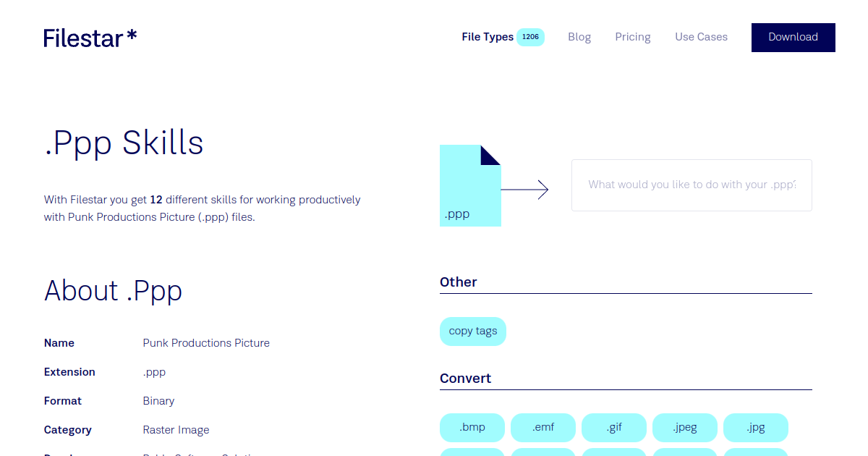The width and height of the screenshot is (868, 456).
Task: Click the '.Ppp Skills' page heading
Action: click(x=124, y=143)
